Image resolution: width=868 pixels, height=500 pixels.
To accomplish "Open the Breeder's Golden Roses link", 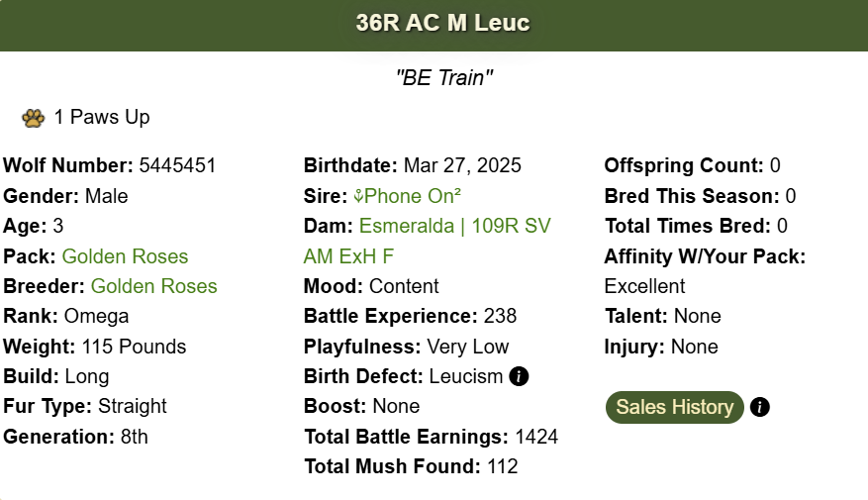I will 153,286.
